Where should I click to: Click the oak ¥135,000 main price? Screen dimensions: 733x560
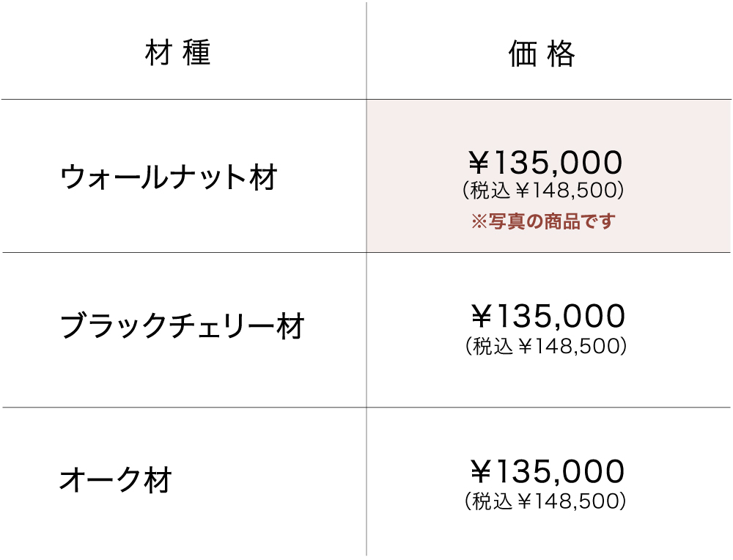coord(548,471)
